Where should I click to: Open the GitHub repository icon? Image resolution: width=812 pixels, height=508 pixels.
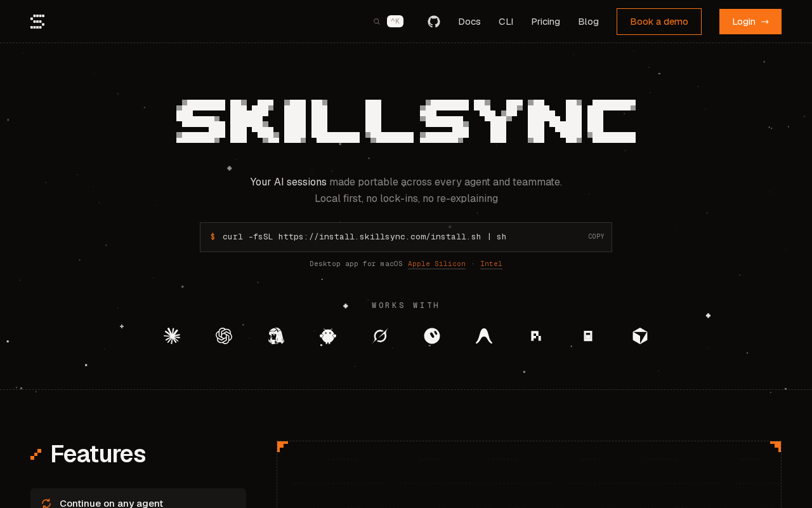(x=434, y=22)
